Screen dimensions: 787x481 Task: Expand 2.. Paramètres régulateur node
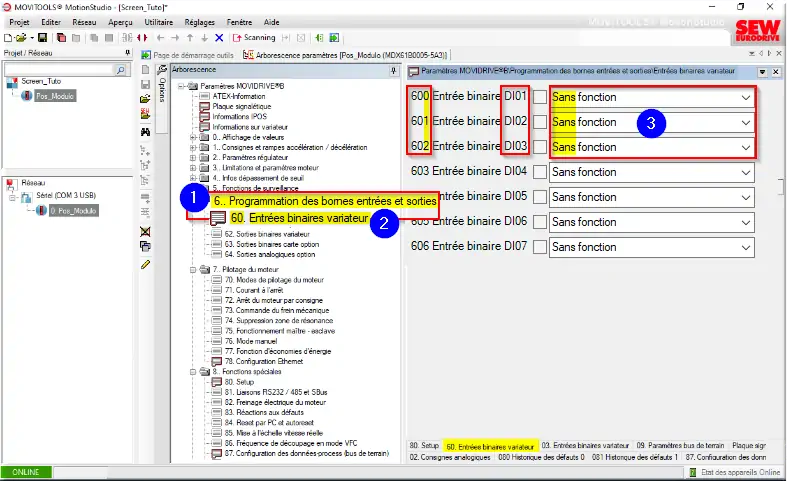pyautogui.click(x=193, y=158)
